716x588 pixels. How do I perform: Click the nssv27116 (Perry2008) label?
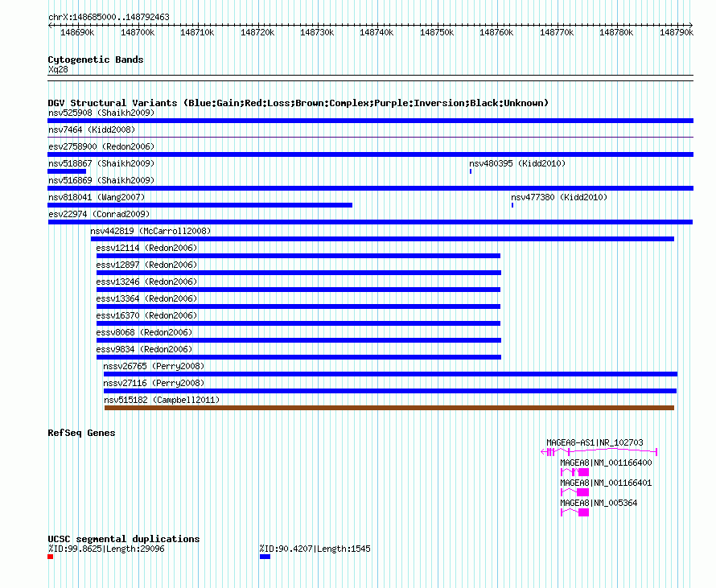tap(154, 383)
